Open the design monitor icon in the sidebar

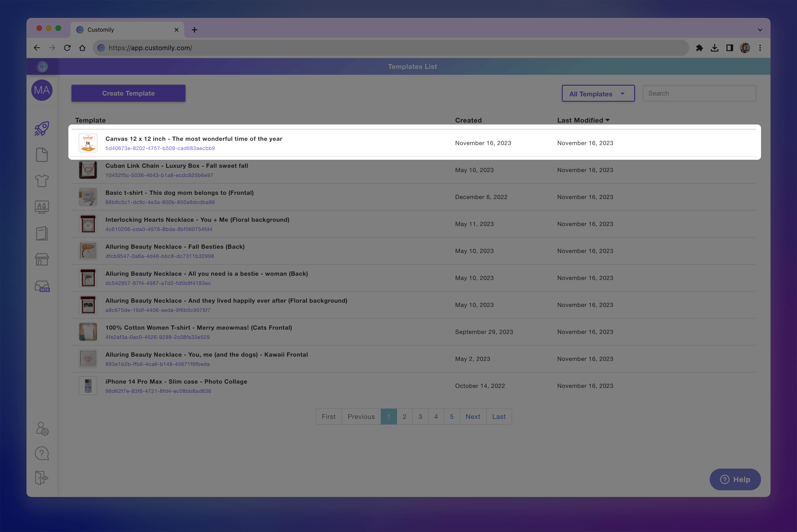click(42, 207)
